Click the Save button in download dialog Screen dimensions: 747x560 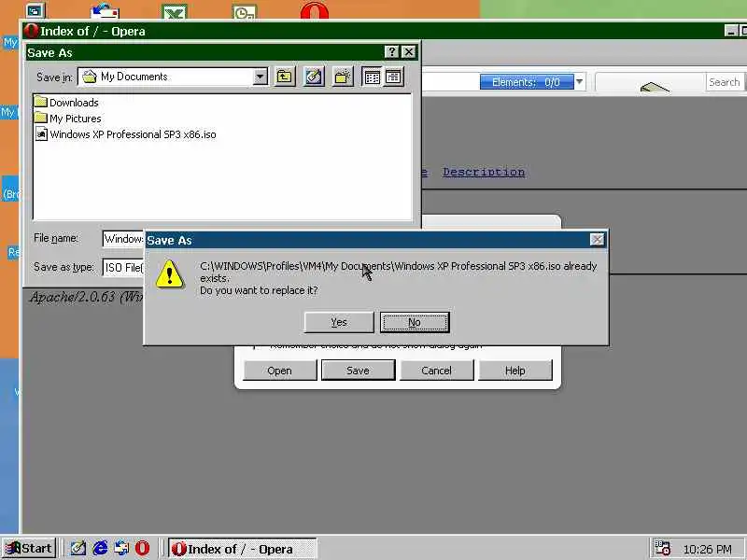(x=358, y=371)
